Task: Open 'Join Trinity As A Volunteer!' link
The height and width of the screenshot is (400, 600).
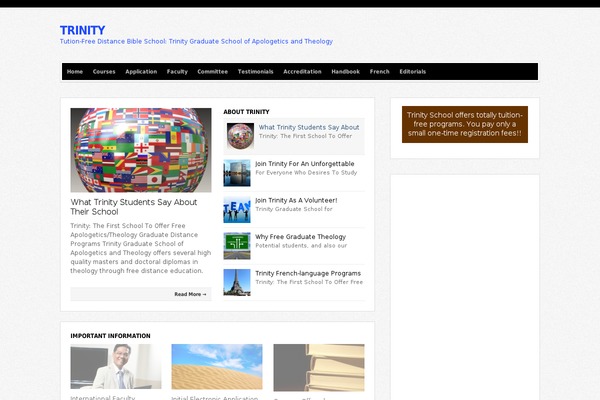Action: pos(296,200)
